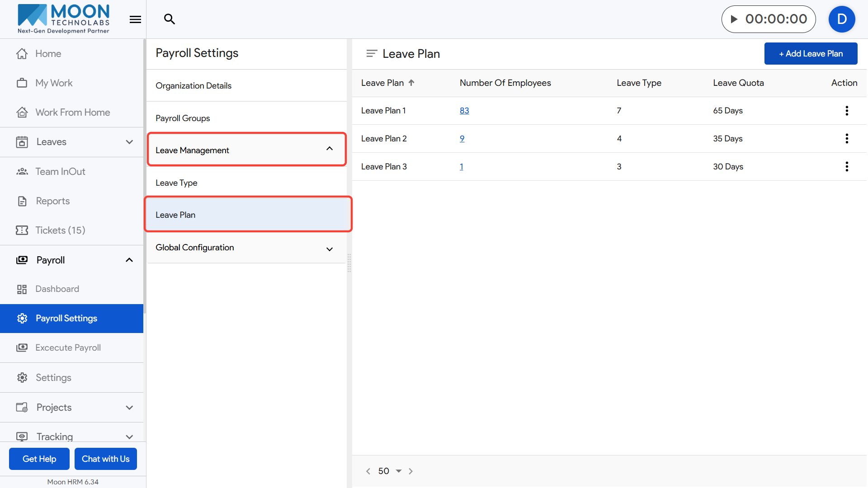Open action menu for Leave Plan 3
The height and width of the screenshot is (488, 868).
click(x=846, y=167)
